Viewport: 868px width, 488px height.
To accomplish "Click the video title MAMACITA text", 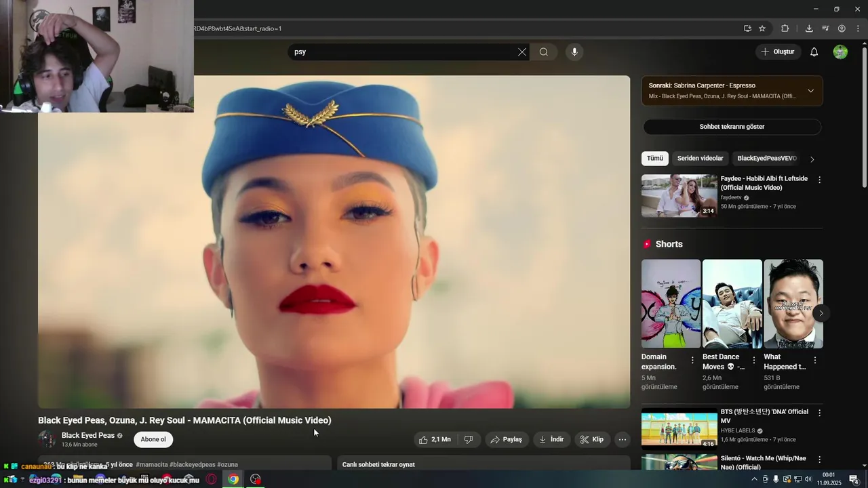I will pyautogui.click(x=184, y=420).
